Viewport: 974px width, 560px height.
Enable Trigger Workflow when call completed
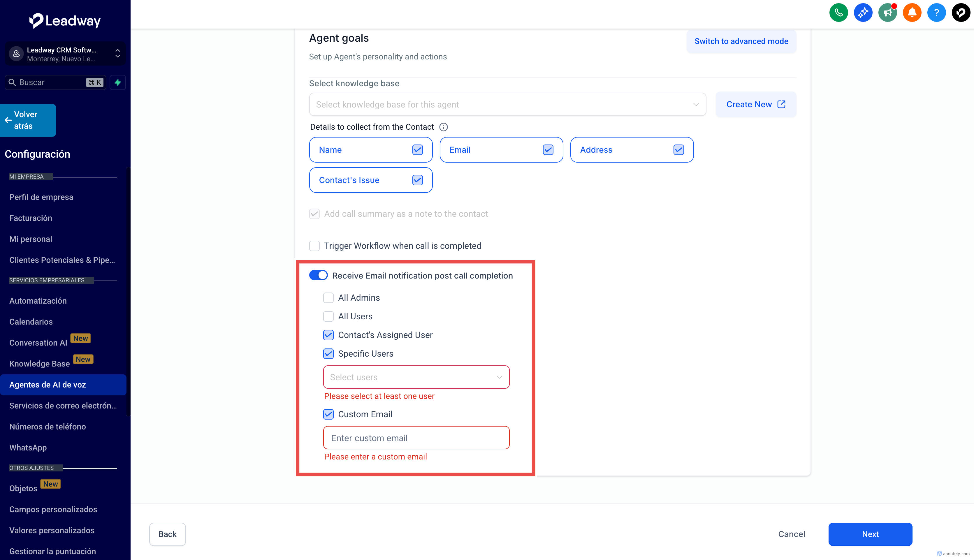click(x=314, y=246)
